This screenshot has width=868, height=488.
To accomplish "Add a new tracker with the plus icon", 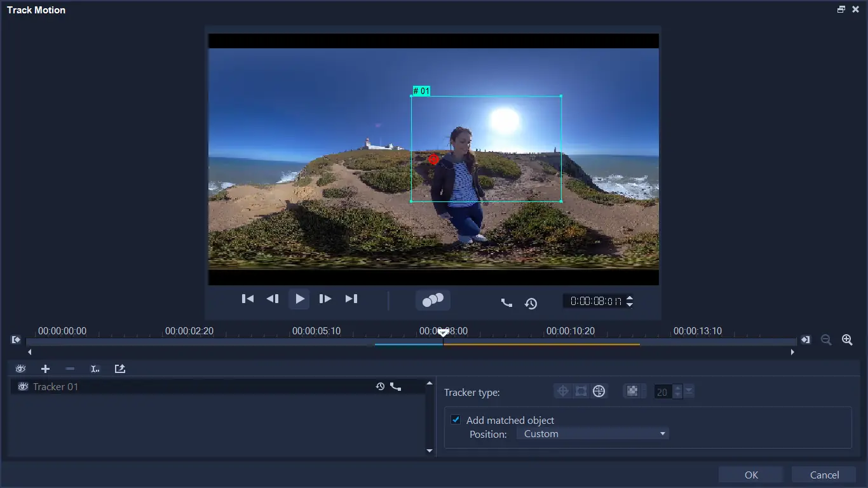I will pos(45,369).
